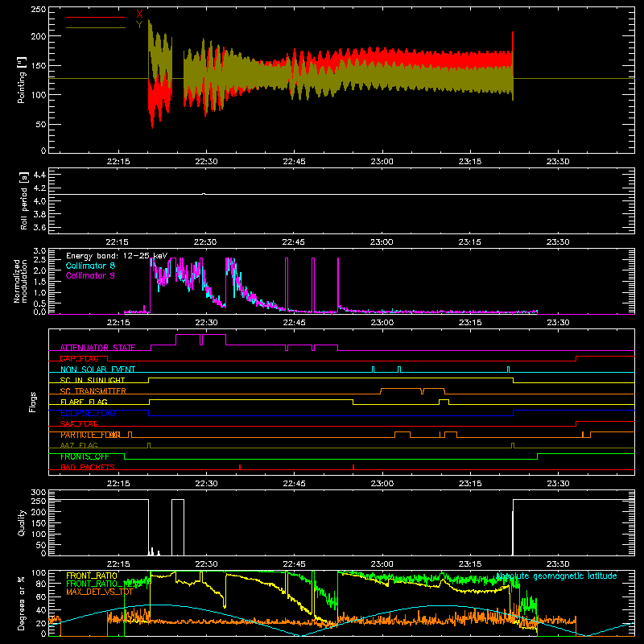The image size is (644, 644).
Task: Click the 'Flags' vertical axis title
Action: [33, 402]
